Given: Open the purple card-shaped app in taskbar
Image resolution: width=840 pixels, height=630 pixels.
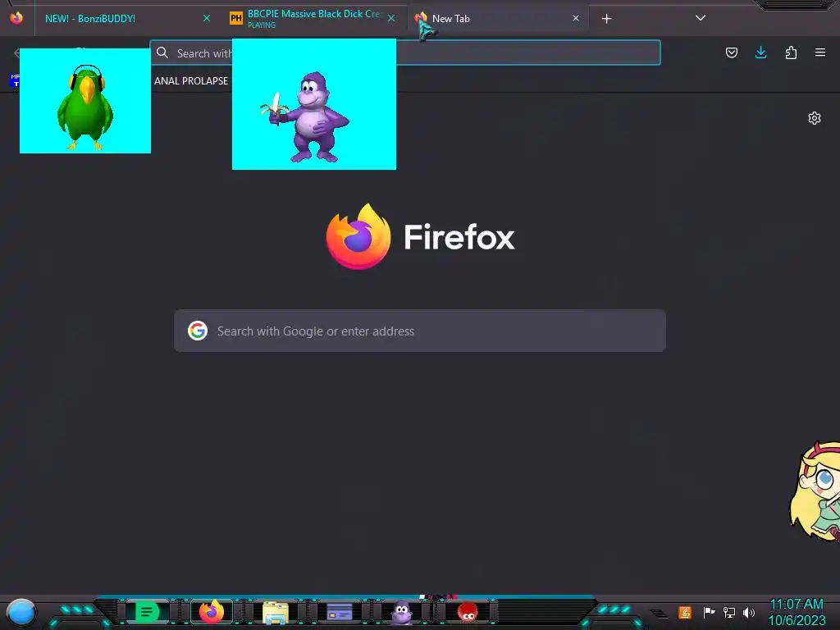Looking at the screenshot, I should coord(340,612).
